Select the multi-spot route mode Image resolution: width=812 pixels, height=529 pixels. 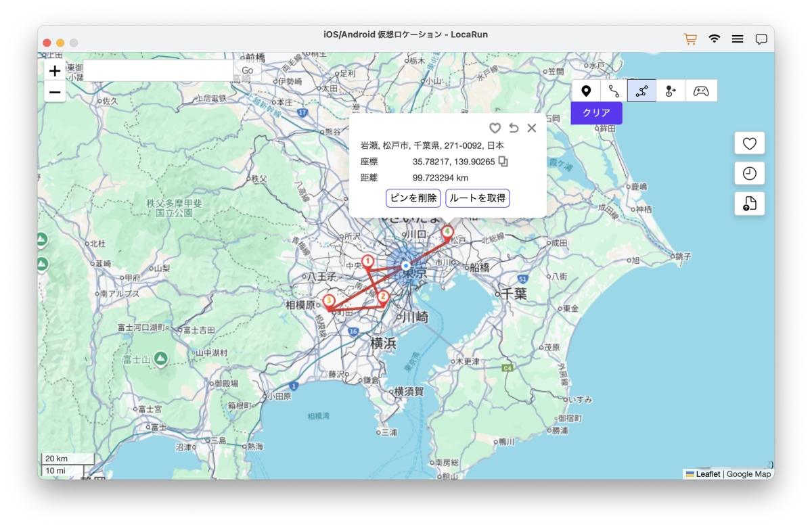642,91
